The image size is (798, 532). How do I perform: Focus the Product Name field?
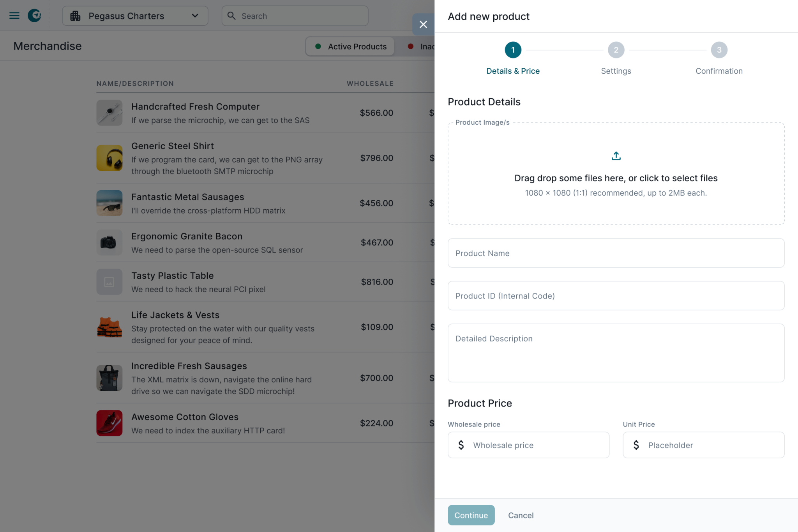(616, 253)
